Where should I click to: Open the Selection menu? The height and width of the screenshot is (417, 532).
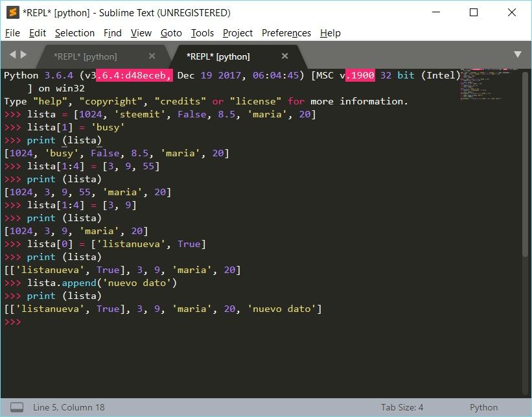coord(75,33)
